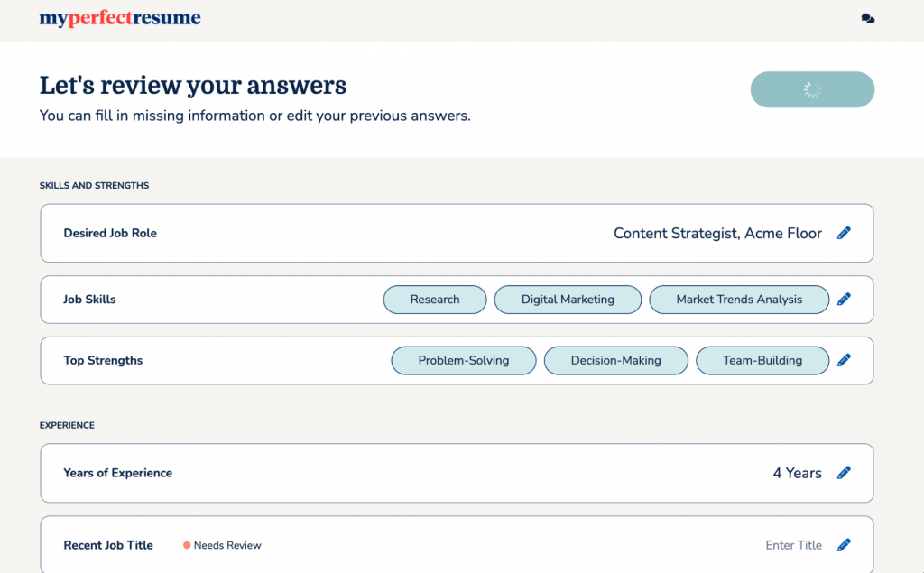Edit the Desired Job Role pencil icon

point(844,233)
